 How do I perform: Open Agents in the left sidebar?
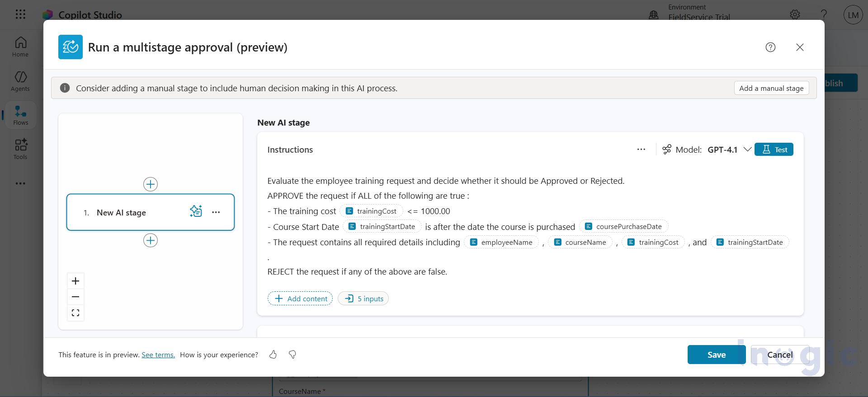point(20,81)
